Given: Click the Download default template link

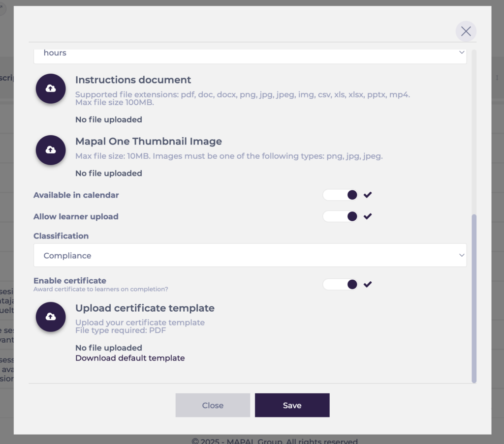Looking at the screenshot, I should [130, 358].
